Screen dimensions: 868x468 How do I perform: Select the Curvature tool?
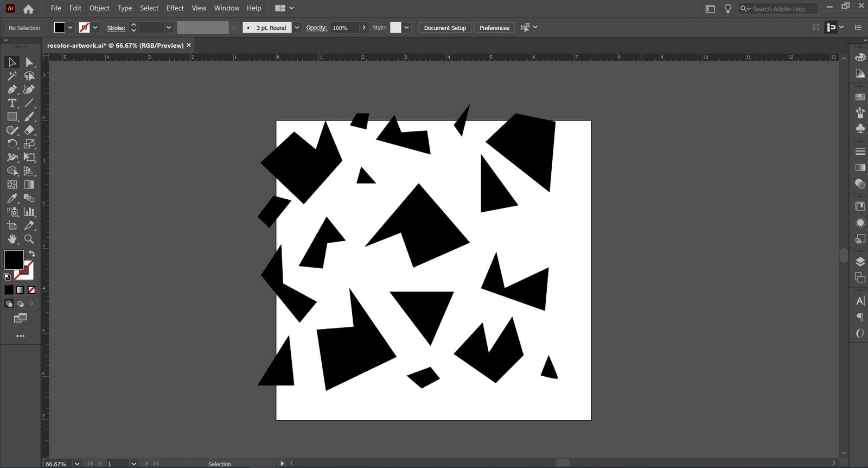tap(29, 90)
